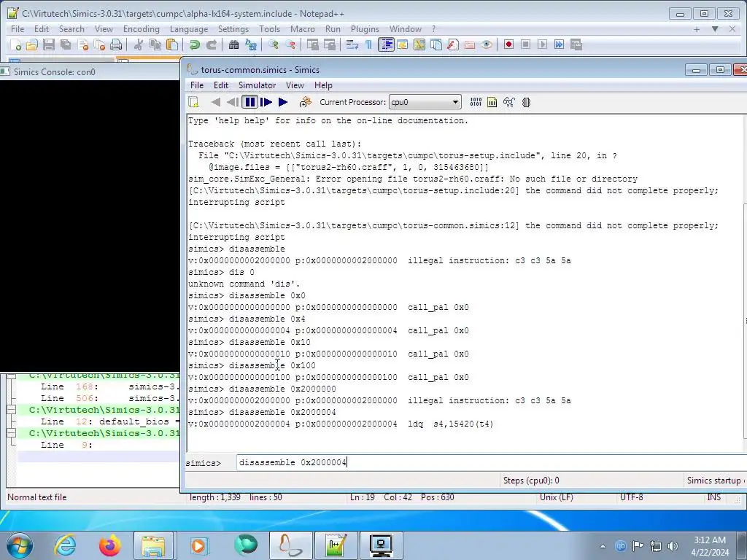Select the Line 168 search result
The image size is (747, 560).
pos(98,386)
